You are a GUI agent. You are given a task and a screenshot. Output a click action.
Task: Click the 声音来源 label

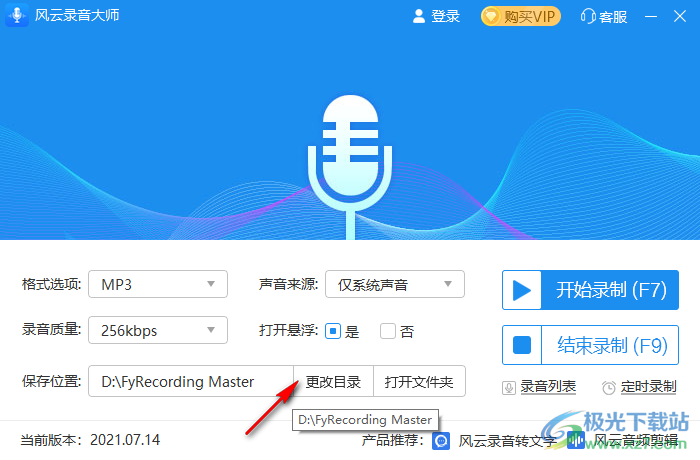288,284
